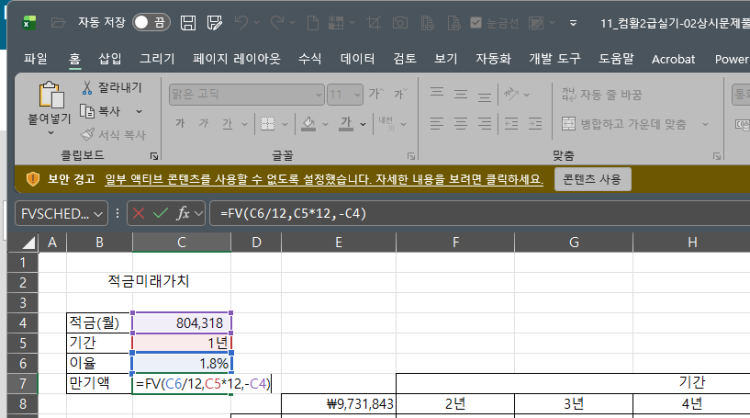The image size is (750, 418).
Task: Toggle italic formatting
Action: (x=203, y=123)
